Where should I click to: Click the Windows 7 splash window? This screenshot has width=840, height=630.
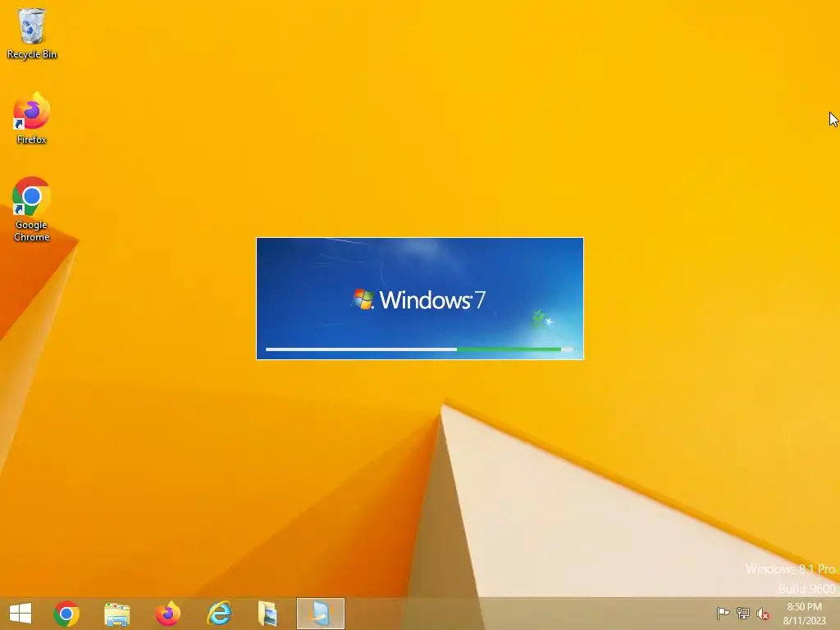point(420,299)
